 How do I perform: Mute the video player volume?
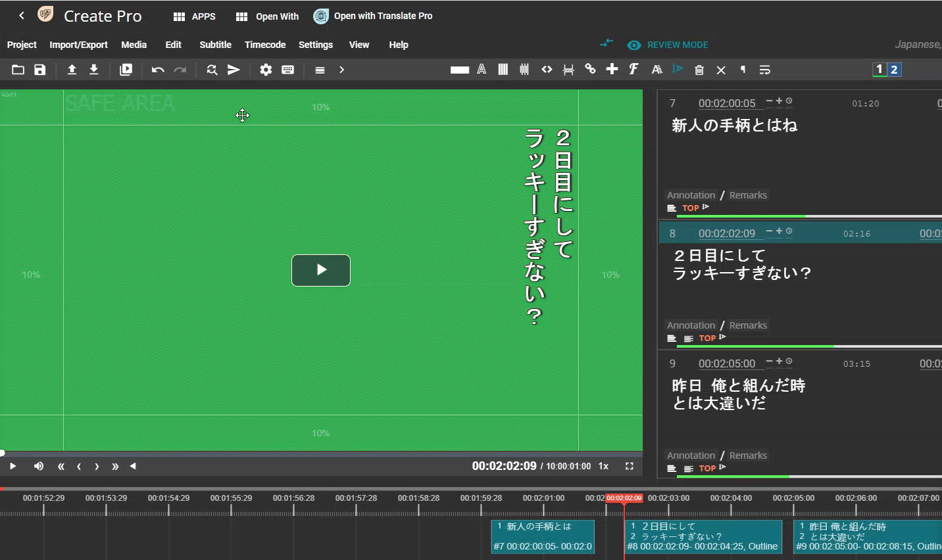(x=39, y=466)
